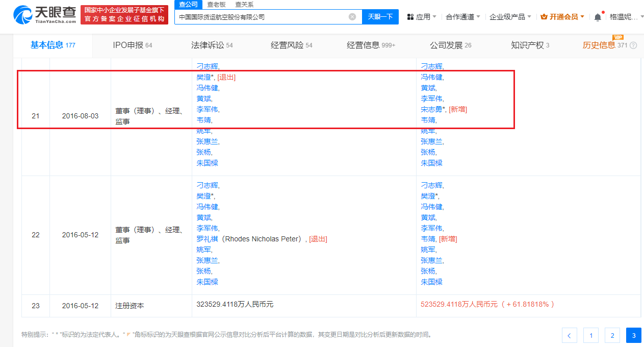Clear the search box with the X icon
This screenshot has width=644, height=347.
coord(352,17)
